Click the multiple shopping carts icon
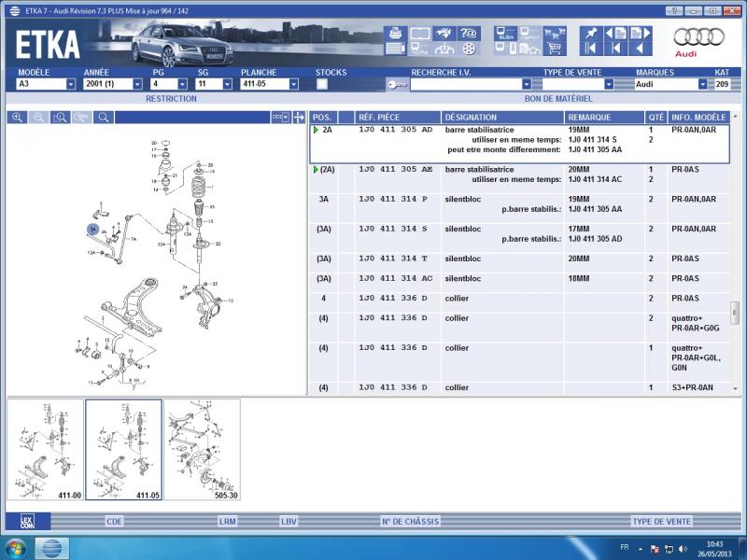This screenshot has width=747, height=560. click(x=555, y=34)
